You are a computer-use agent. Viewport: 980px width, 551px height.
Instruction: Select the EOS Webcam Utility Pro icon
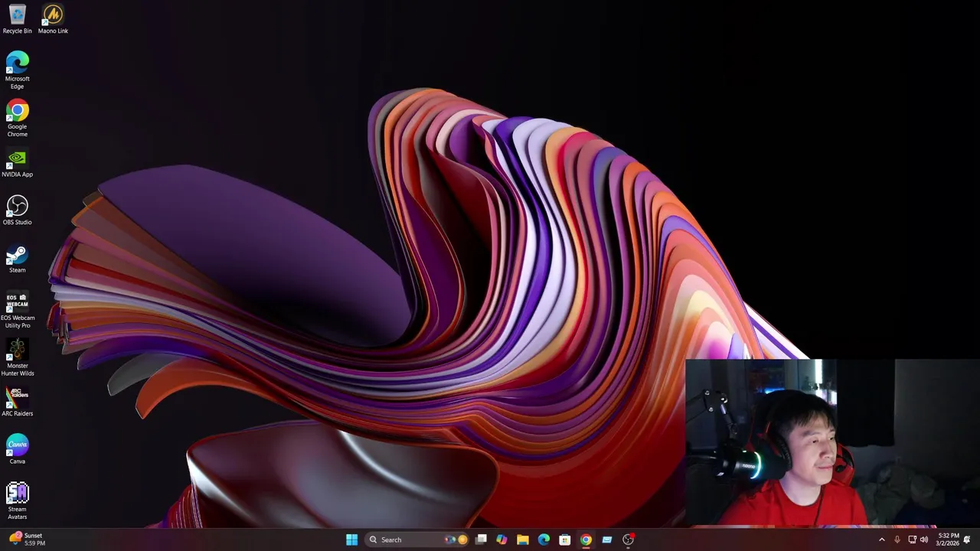[x=17, y=310]
